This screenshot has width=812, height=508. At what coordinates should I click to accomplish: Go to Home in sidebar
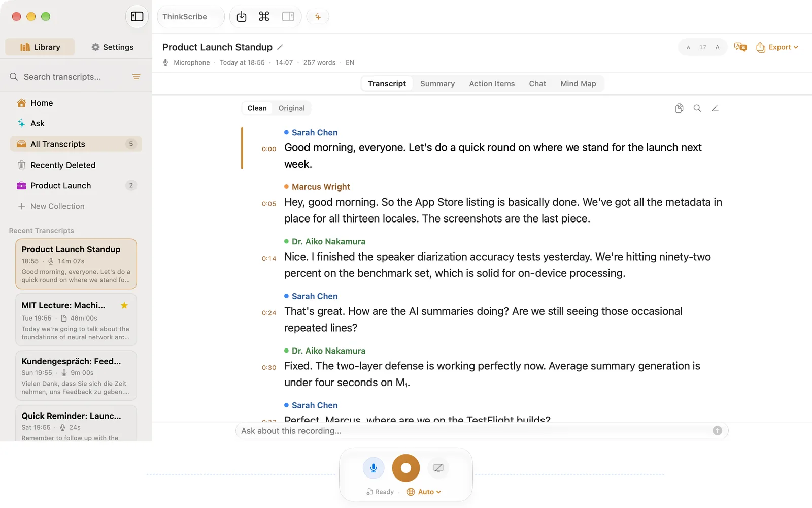click(x=76, y=103)
